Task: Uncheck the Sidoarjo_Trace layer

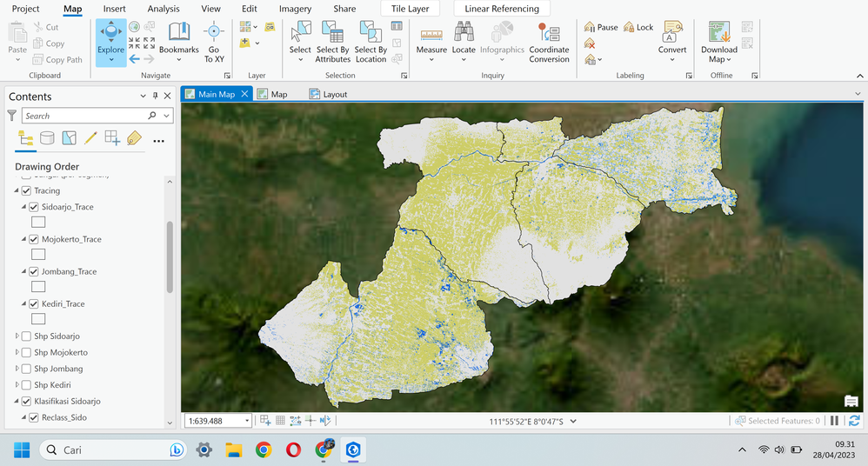Action: click(34, 207)
